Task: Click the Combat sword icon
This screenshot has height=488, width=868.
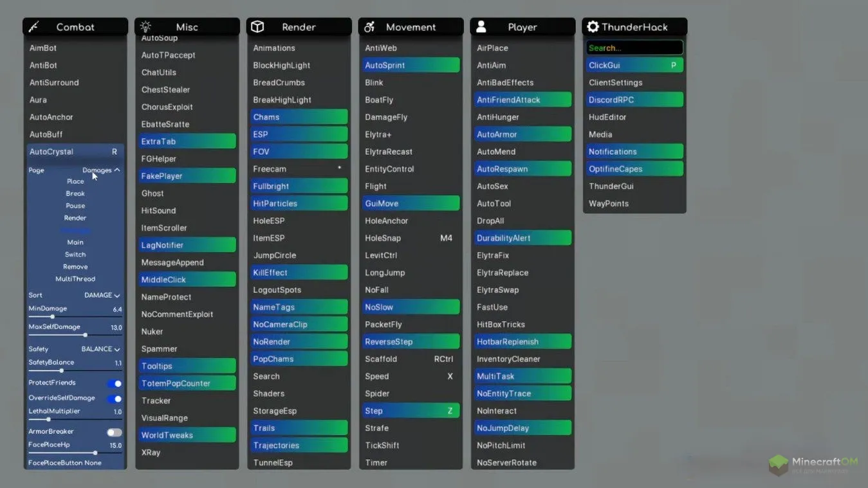Action: tap(34, 27)
